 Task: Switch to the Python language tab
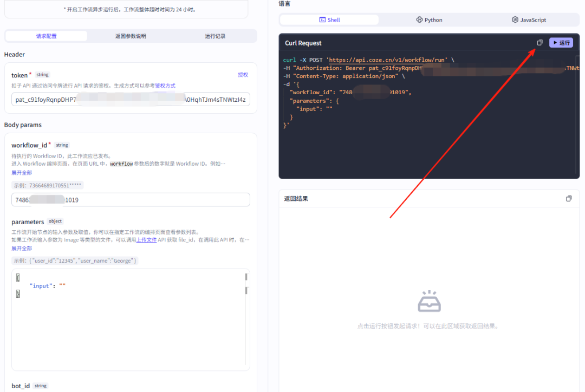click(x=429, y=20)
